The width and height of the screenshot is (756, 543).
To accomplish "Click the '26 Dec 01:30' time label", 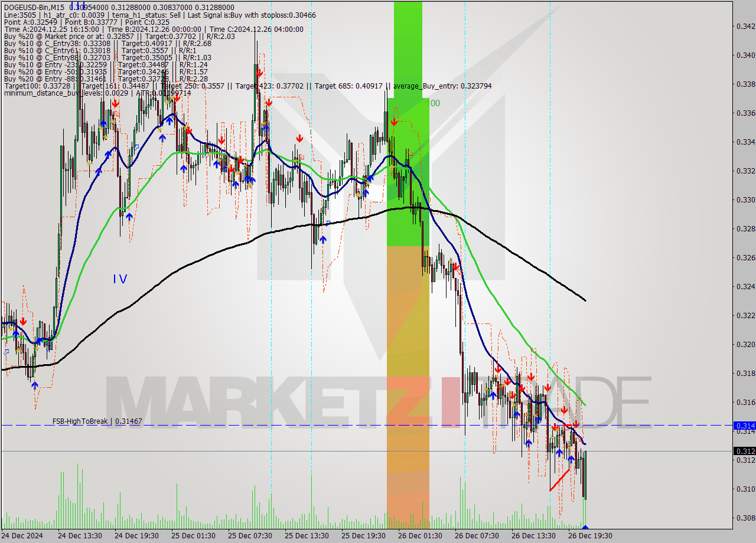I will pos(420,536).
